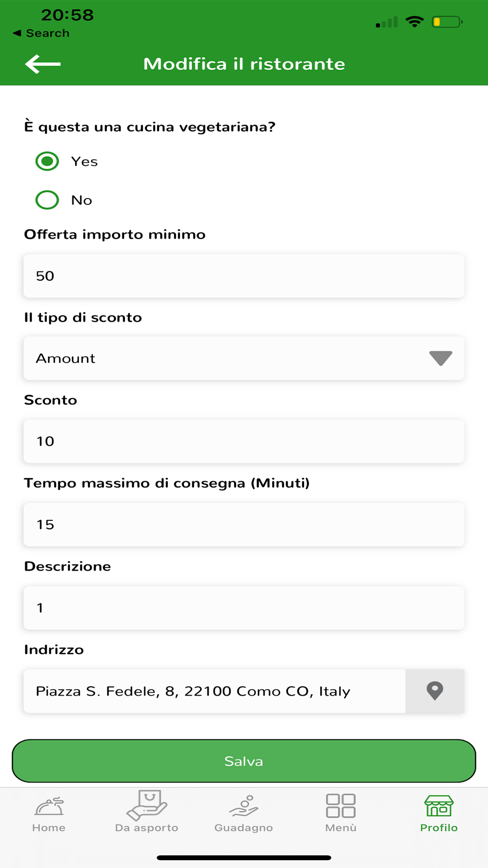
Task: Select No for vegetarian kitchen
Action: (x=47, y=200)
